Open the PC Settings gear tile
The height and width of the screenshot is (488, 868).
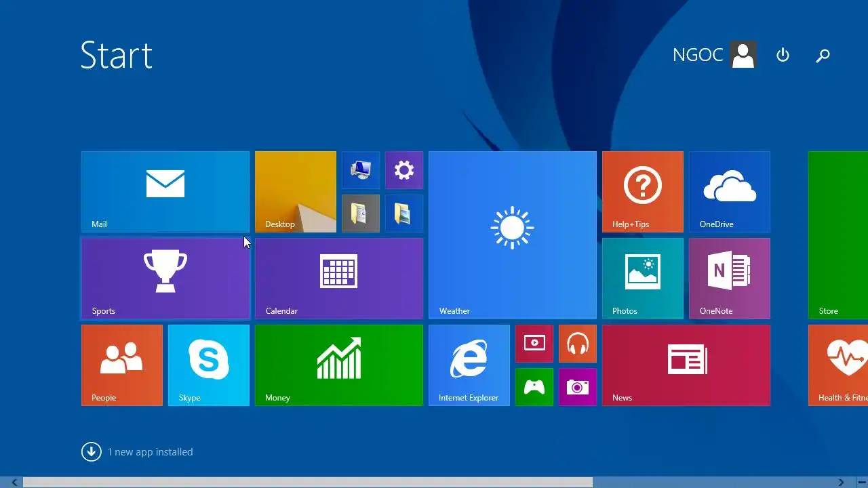[x=404, y=170]
